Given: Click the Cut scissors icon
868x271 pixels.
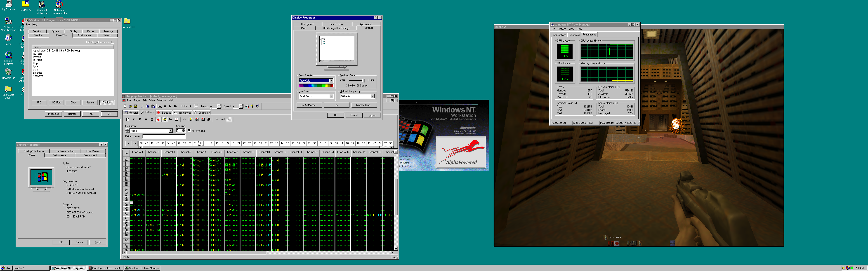Looking at the screenshot, I should tap(142, 106).
